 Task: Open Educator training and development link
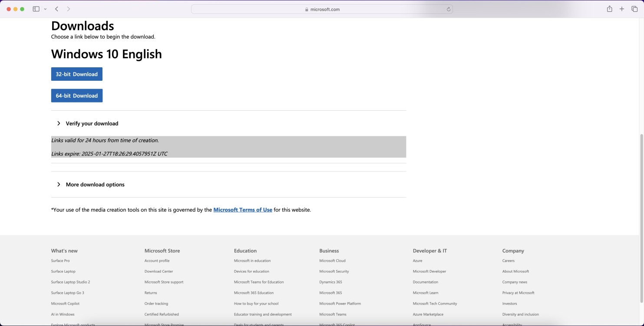click(263, 314)
